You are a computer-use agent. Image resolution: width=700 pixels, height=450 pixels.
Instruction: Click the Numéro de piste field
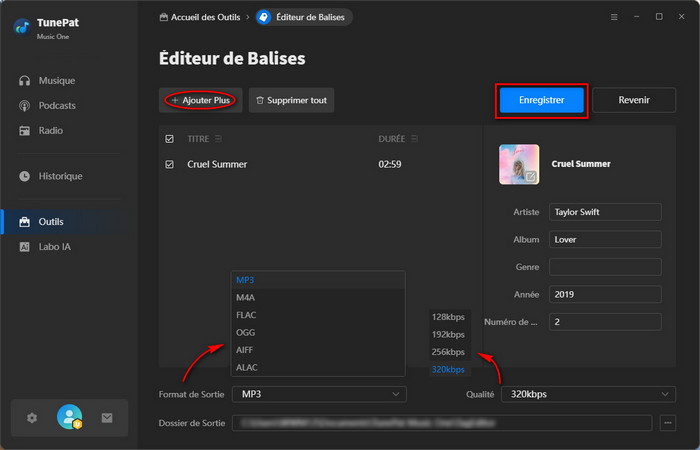pyautogui.click(x=605, y=322)
